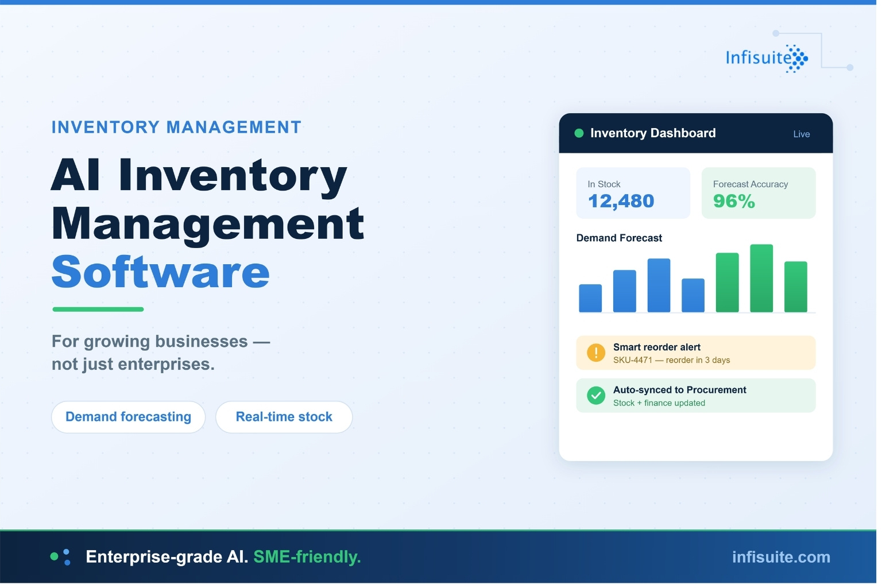Click the SKU-4471 reorder in 3 days text
The width and height of the screenshot is (882, 588).
671,360
